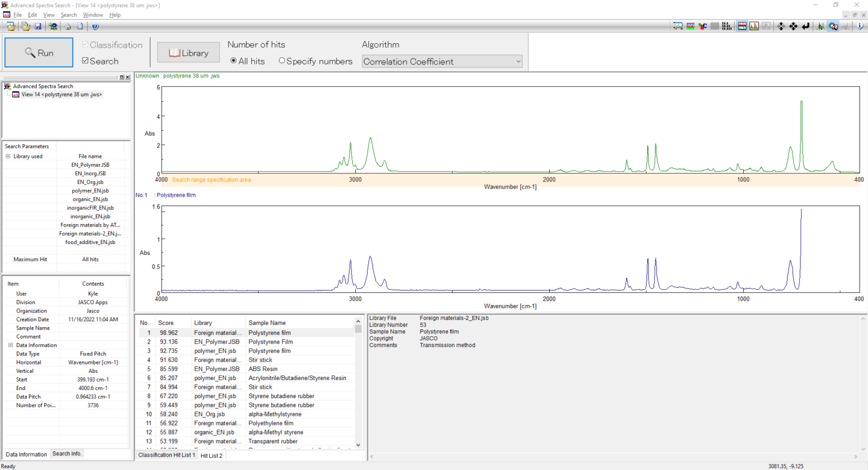Uncheck the Search checkbox
868x470 pixels.
coord(85,60)
